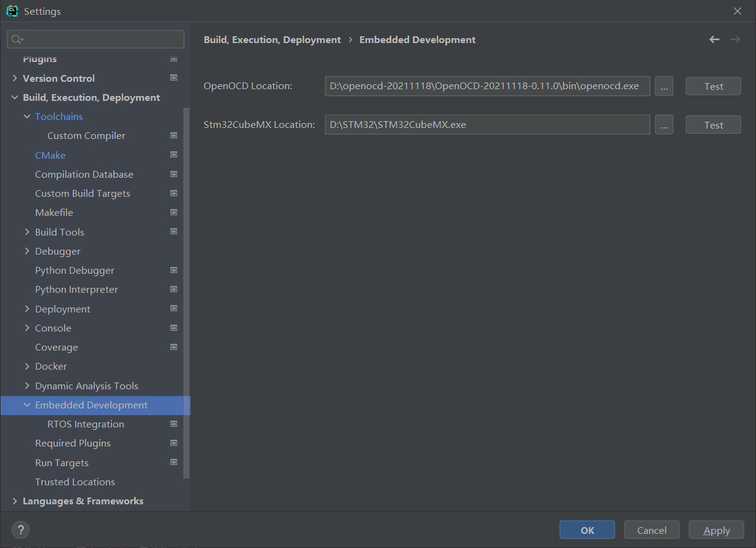Click the project-level icon beside Python Interpreter
Image resolution: width=756 pixels, height=548 pixels.
(x=173, y=289)
